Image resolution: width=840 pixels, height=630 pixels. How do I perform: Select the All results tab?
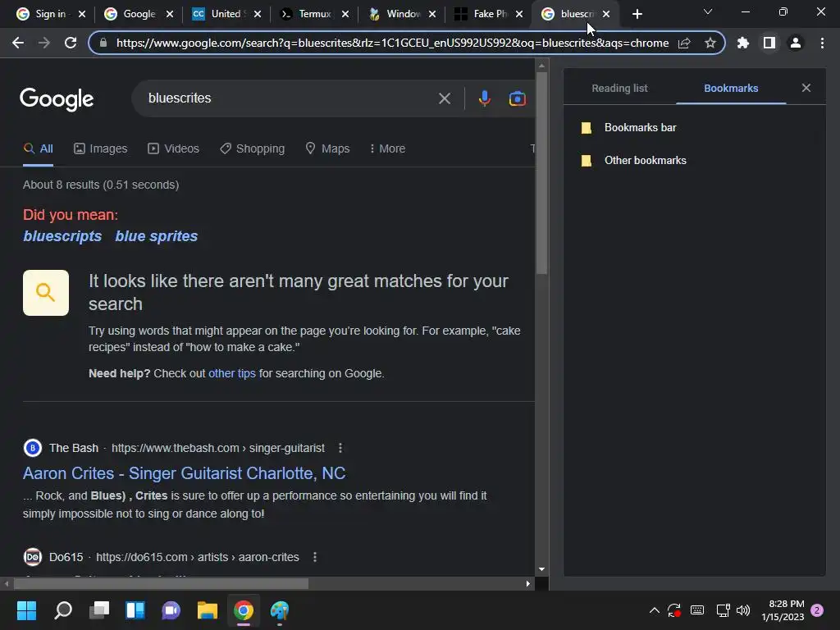(38, 148)
